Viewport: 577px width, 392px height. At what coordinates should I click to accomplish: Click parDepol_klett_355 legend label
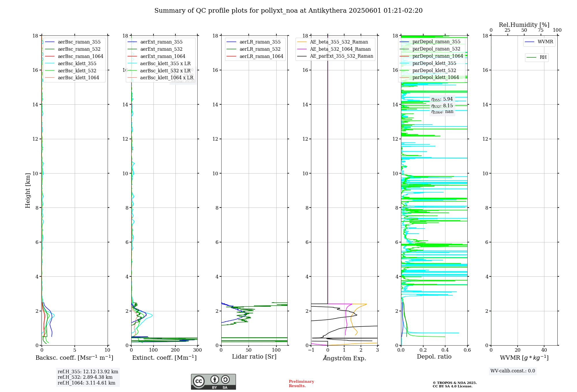[x=434, y=63]
